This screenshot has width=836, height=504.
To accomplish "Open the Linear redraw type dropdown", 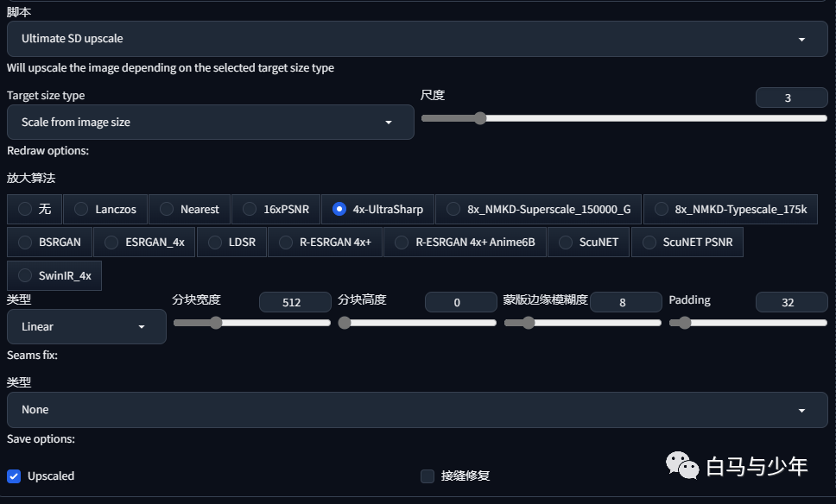I will point(86,326).
